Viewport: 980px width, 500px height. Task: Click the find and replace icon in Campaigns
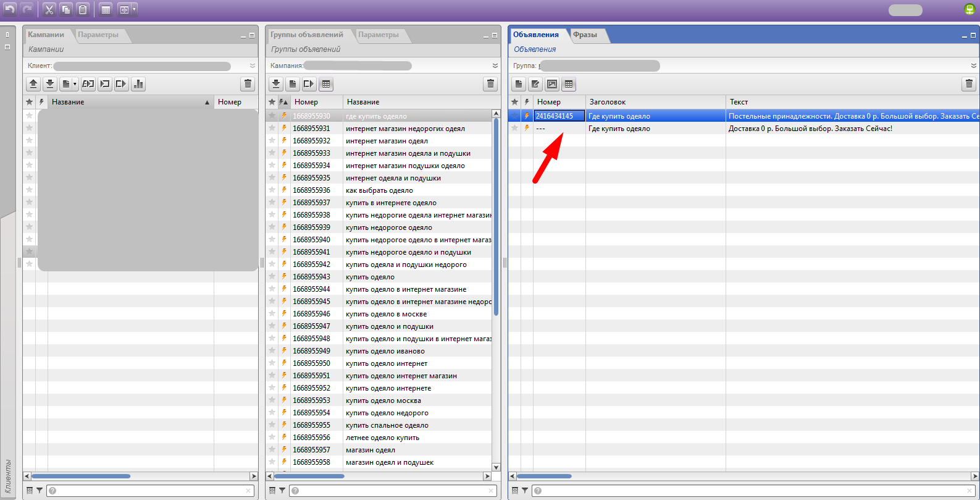tap(88, 84)
